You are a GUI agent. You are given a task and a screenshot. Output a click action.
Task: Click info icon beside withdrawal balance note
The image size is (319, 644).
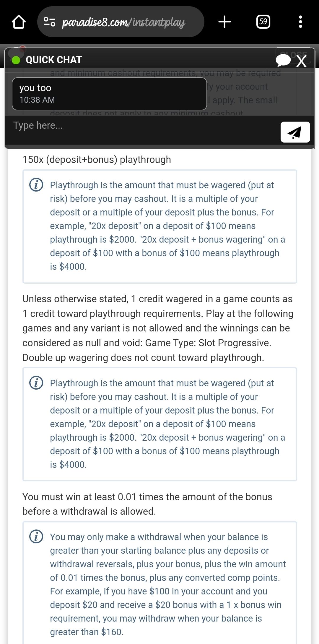click(36, 537)
